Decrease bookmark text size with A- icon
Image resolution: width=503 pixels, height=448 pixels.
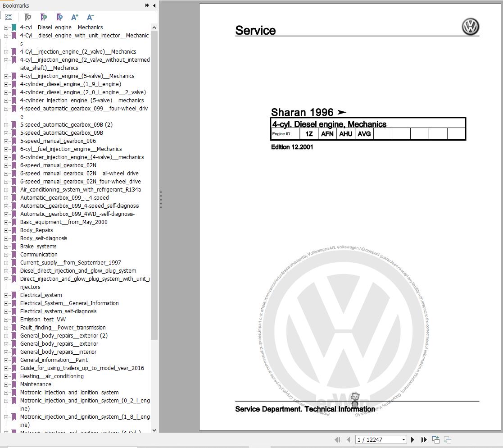click(x=90, y=17)
